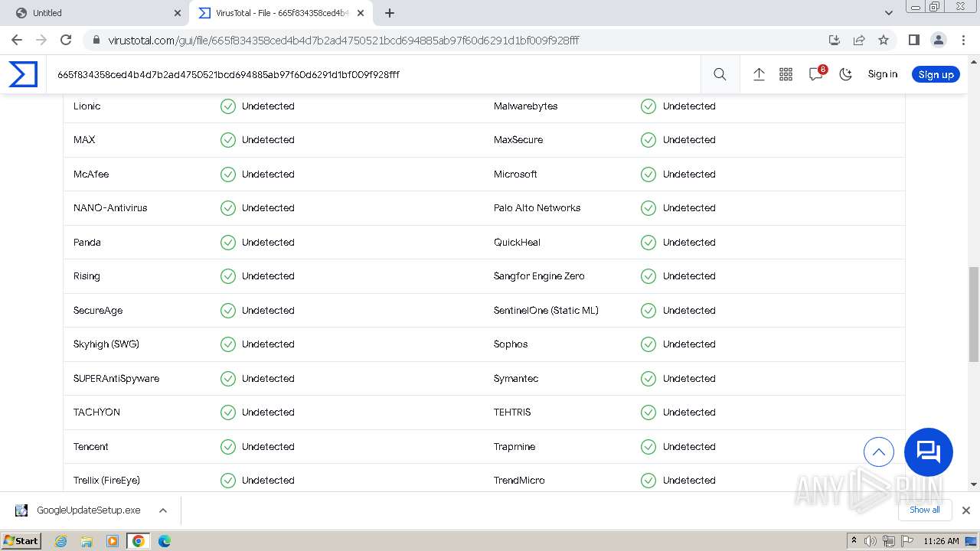Click the SUPERAntiSpyware vendor name

pos(116,379)
